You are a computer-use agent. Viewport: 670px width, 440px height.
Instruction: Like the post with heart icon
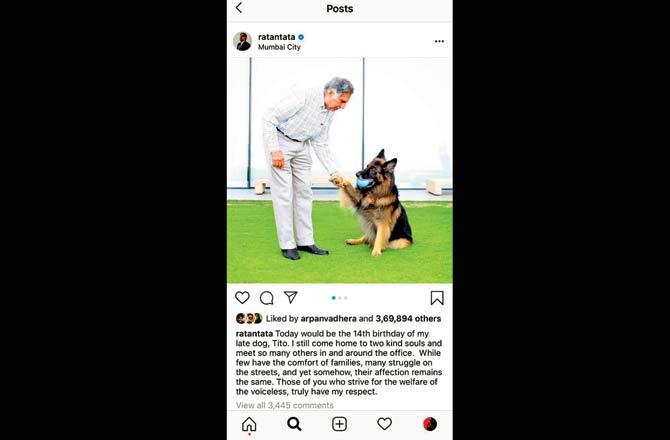click(242, 298)
